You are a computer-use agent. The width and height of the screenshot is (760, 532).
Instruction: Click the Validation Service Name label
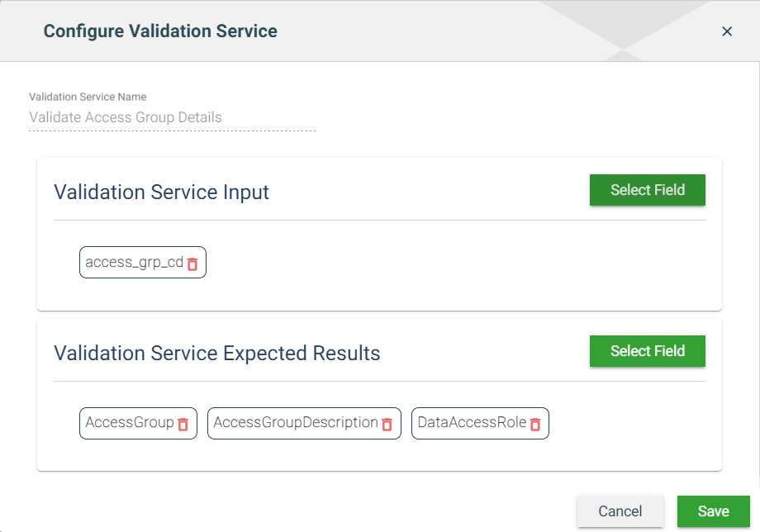click(88, 97)
